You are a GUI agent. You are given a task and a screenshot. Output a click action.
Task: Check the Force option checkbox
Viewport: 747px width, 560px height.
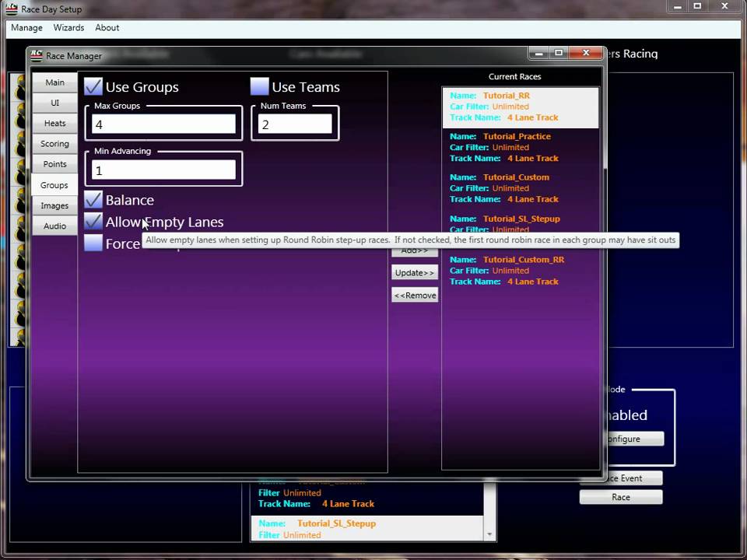(93, 243)
